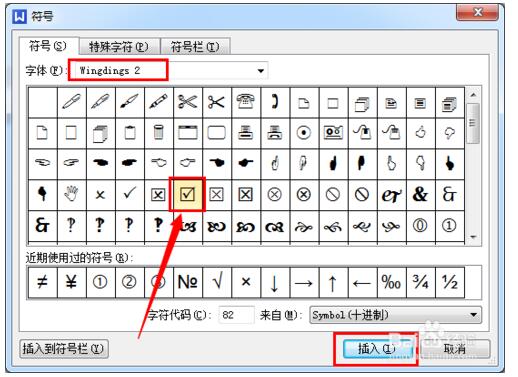Pick the recent square root symbol
518x377 pixels.
pyautogui.click(x=217, y=282)
